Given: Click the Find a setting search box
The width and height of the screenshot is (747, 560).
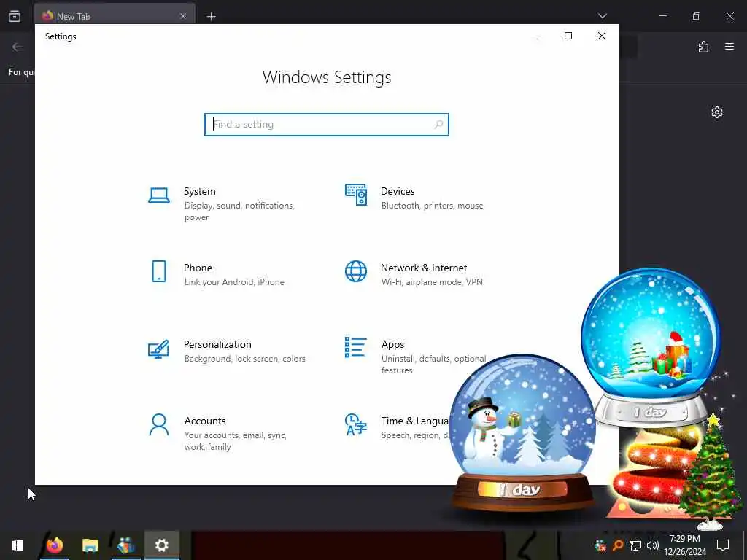Looking at the screenshot, I should pos(326,124).
